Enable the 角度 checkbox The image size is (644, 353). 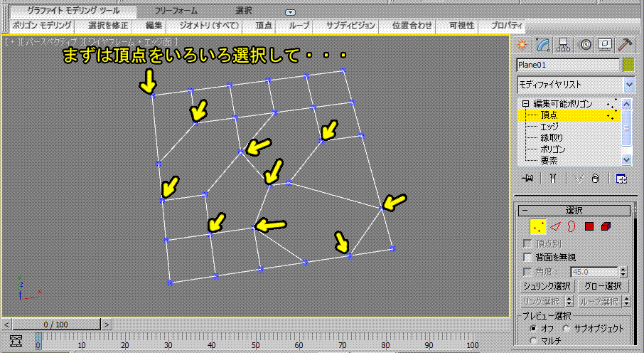[527, 272]
